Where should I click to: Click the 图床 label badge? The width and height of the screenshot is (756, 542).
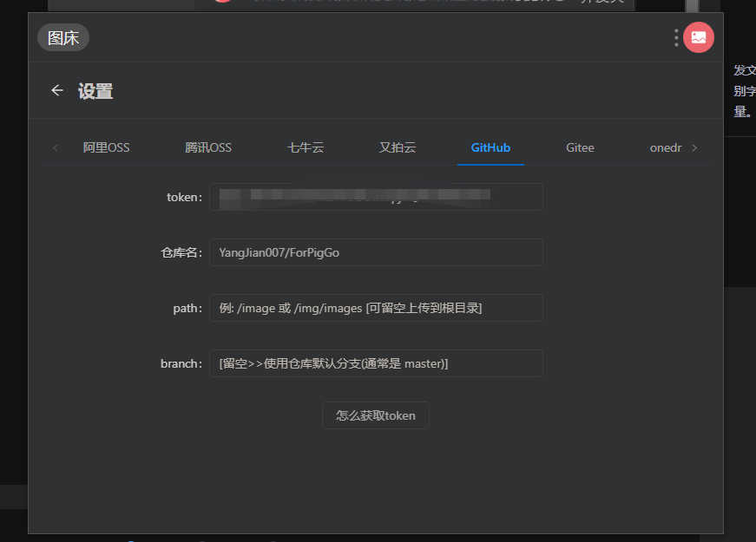(x=62, y=36)
